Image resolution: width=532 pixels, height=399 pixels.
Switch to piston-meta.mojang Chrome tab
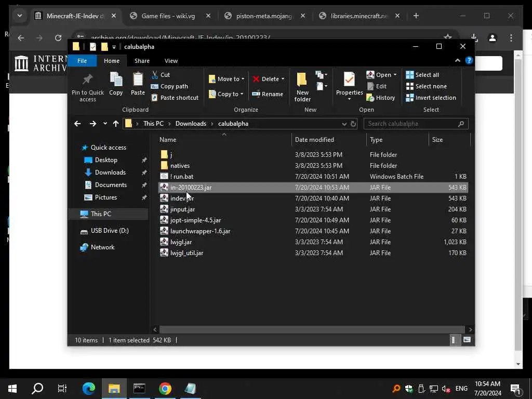(x=263, y=16)
